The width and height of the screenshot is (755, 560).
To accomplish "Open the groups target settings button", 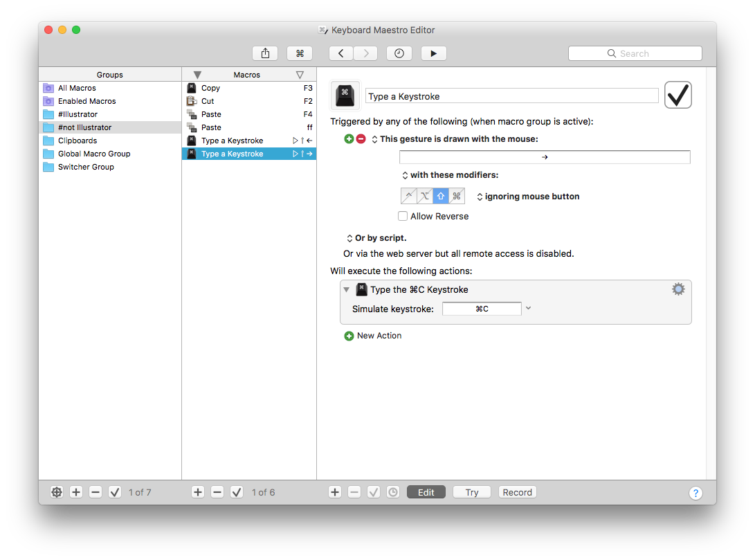I will pos(57,492).
